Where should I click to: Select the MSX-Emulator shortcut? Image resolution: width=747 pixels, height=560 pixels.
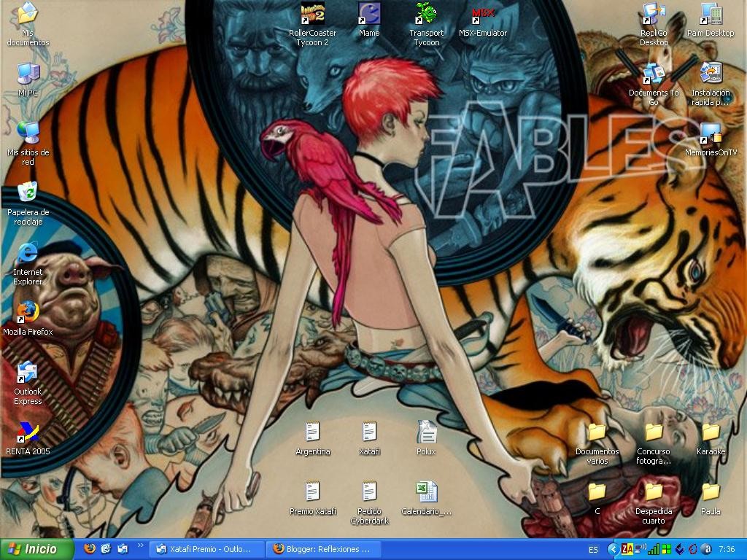pos(483,20)
